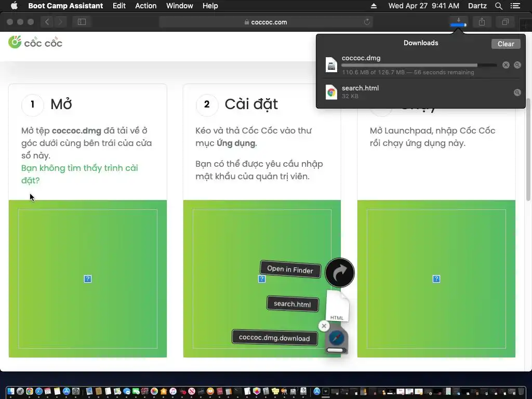The height and width of the screenshot is (399, 532).
Task: Click the page vertical scrollbar
Action: pyautogui.click(x=528, y=149)
